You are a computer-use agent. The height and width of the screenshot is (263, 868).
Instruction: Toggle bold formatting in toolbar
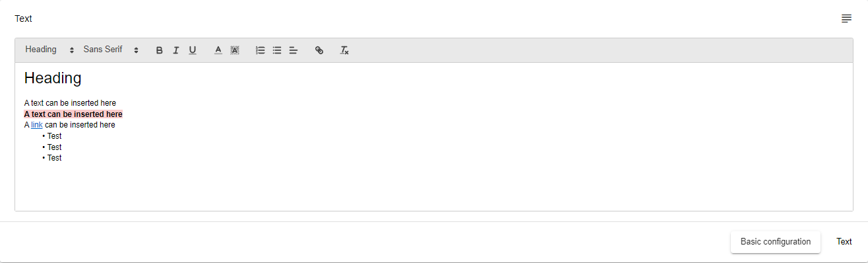tap(159, 50)
